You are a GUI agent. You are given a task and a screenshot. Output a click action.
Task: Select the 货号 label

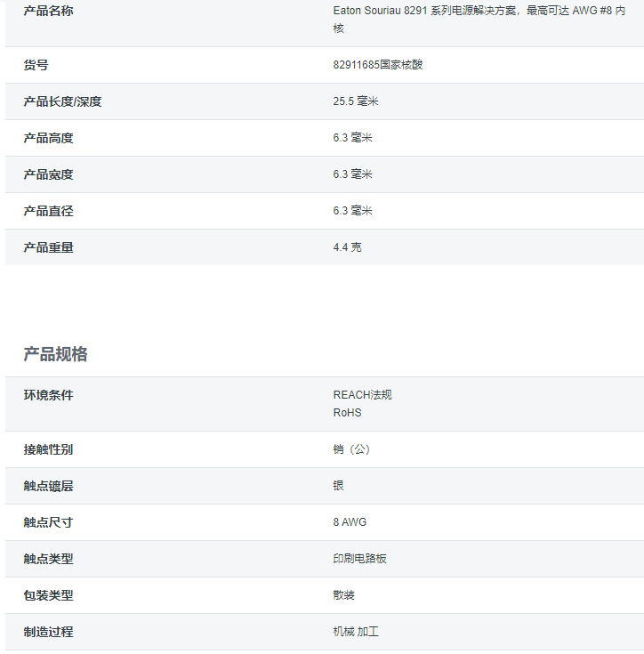pyautogui.click(x=36, y=65)
